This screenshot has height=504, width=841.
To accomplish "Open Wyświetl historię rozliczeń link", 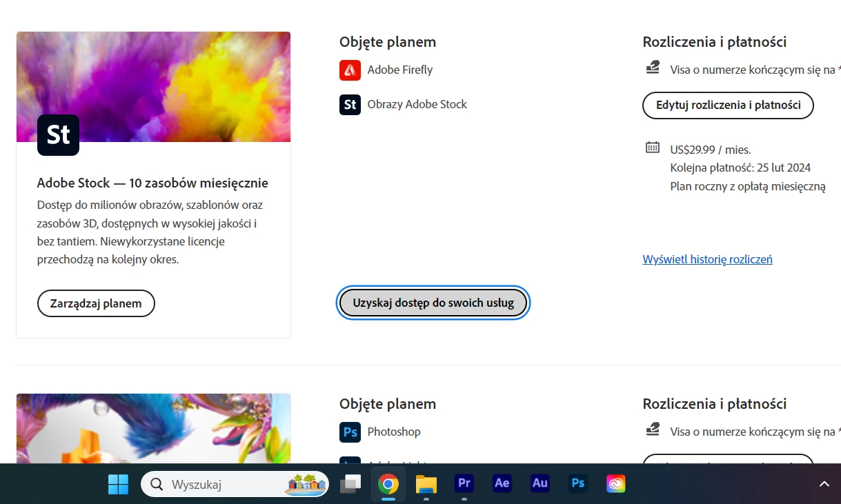I will pyautogui.click(x=707, y=259).
